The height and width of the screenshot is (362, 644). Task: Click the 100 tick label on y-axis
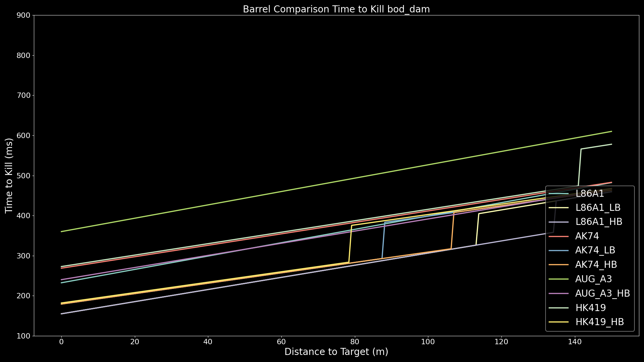click(x=23, y=336)
